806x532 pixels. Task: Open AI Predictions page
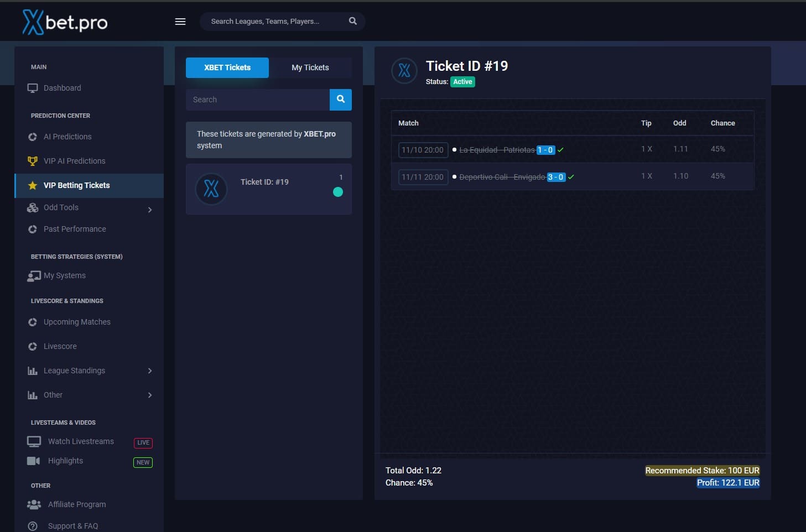[67, 137]
